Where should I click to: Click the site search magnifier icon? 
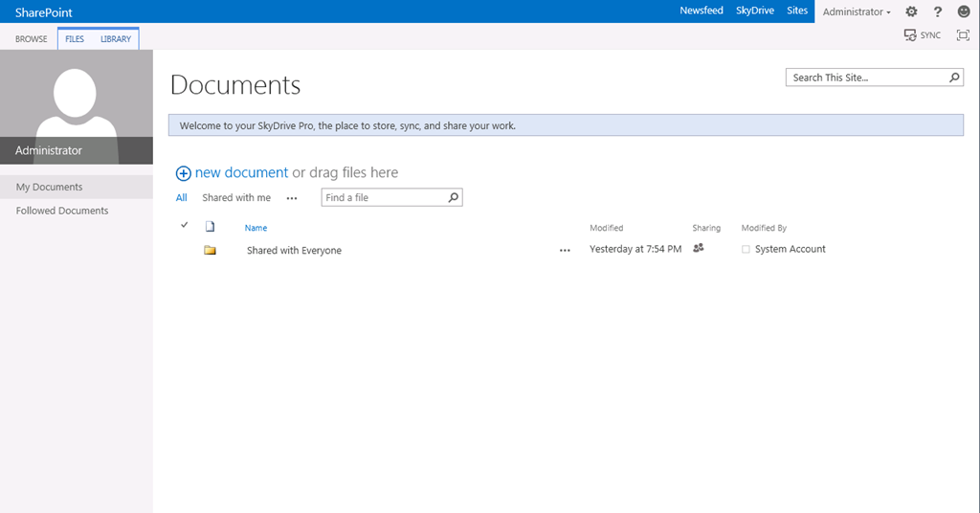954,78
